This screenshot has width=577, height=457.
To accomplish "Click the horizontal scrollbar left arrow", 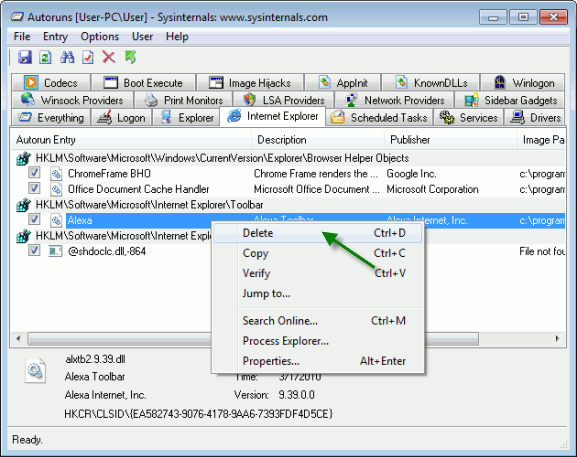I will pos(18,338).
